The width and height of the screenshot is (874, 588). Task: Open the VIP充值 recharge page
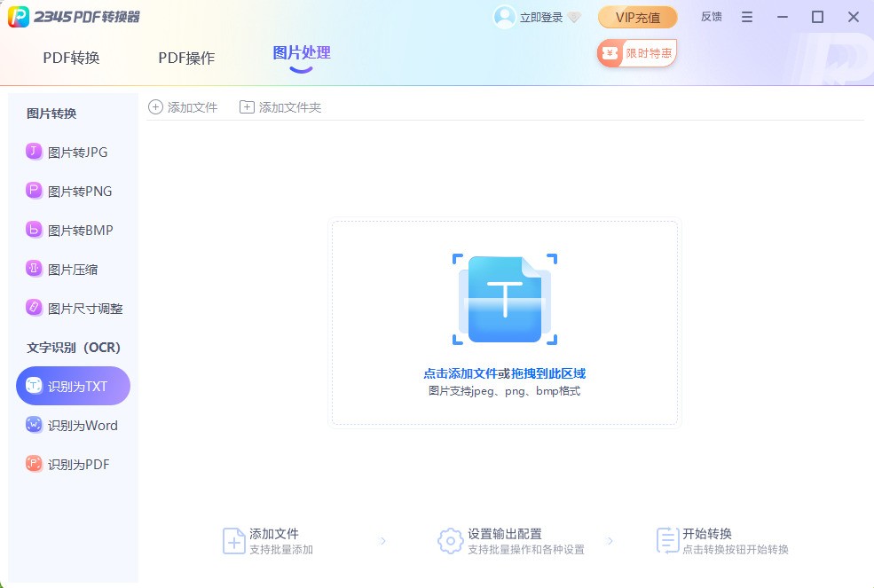click(x=638, y=16)
